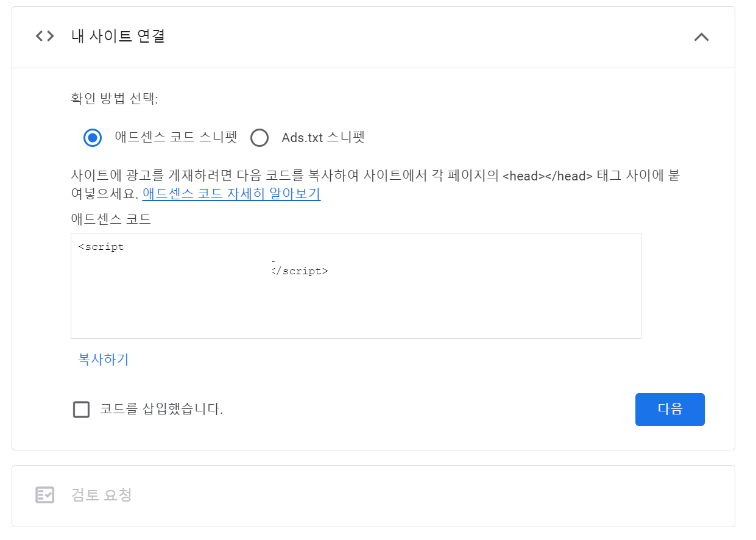Click the code brackets icon beside 내 사이트 연결
756x540 pixels.
tap(44, 36)
